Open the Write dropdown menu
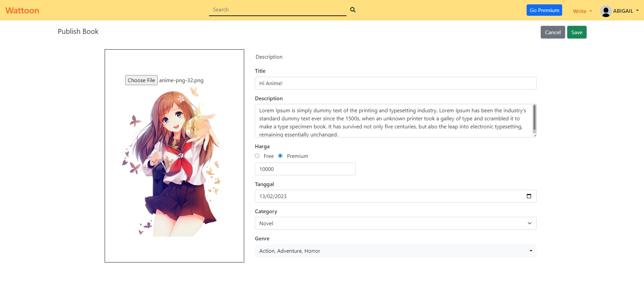Image resolution: width=644 pixels, height=300 pixels. pyautogui.click(x=582, y=11)
